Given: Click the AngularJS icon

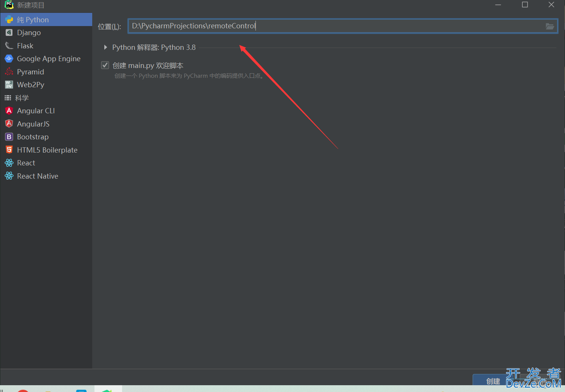Looking at the screenshot, I should [9, 124].
